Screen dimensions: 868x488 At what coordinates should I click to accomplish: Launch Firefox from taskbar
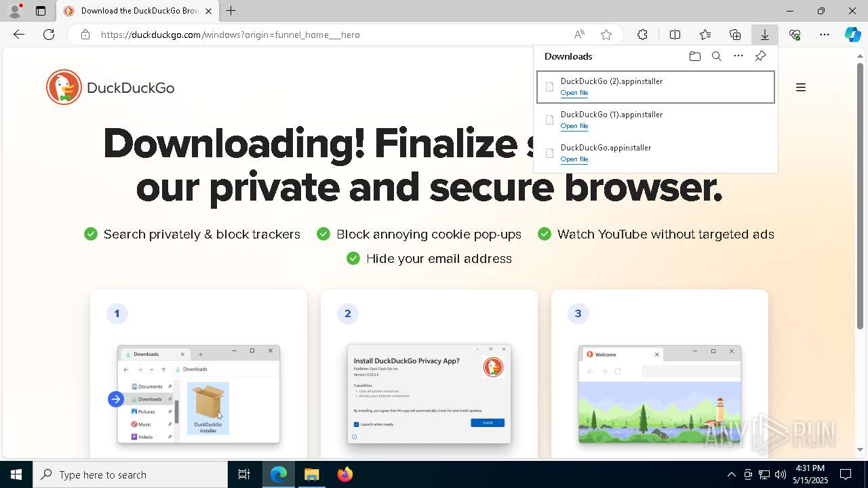tap(345, 474)
